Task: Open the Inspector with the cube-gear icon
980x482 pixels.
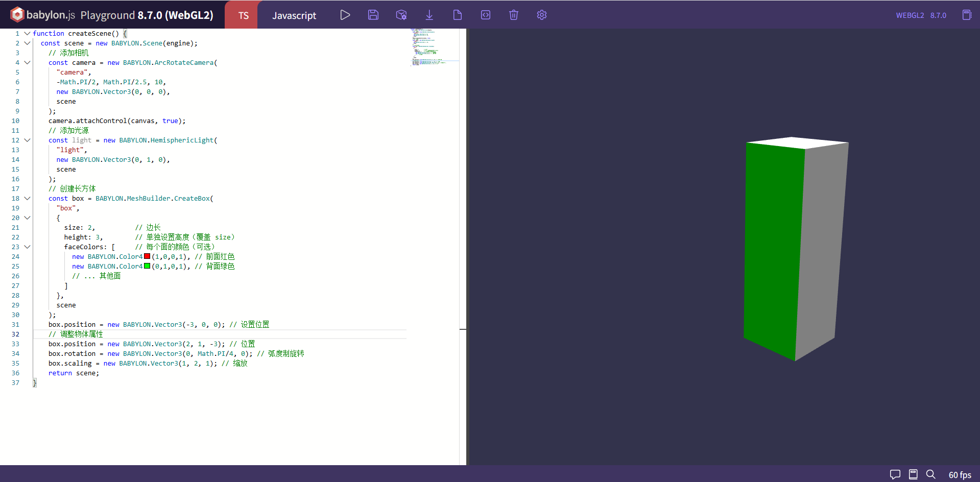Action: pyautogui.click(x=401, y=15)
